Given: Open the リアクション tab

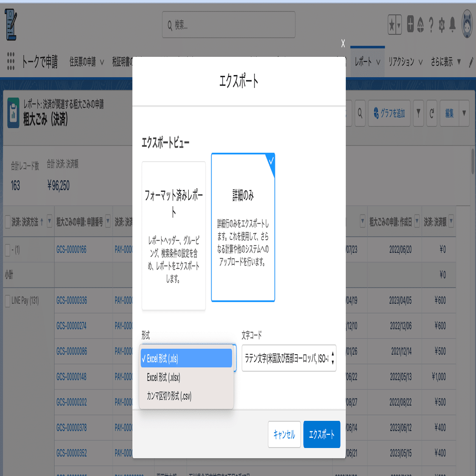Looking at the screenshot, I should (401, 62).
